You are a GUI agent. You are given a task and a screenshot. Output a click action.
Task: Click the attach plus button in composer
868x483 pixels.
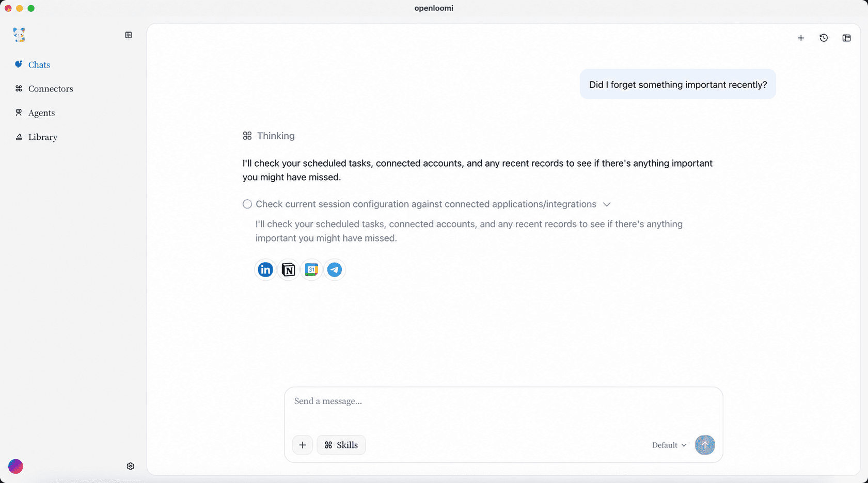303,445
